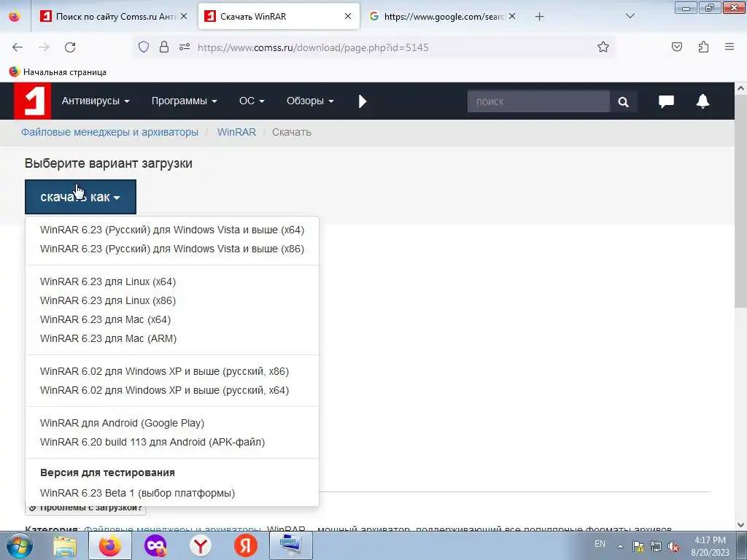Close the Google search tab
Viewport: 747px width, 560px height.
511,16
